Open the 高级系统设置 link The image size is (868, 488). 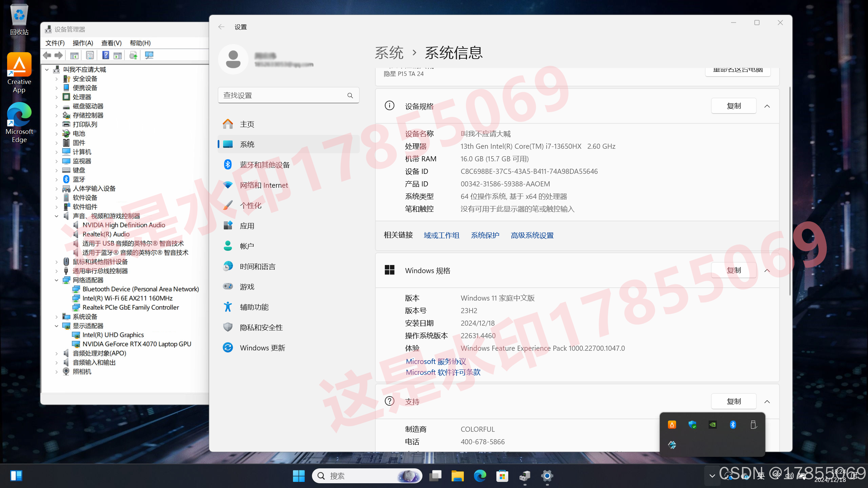click(x=532, y=236)
